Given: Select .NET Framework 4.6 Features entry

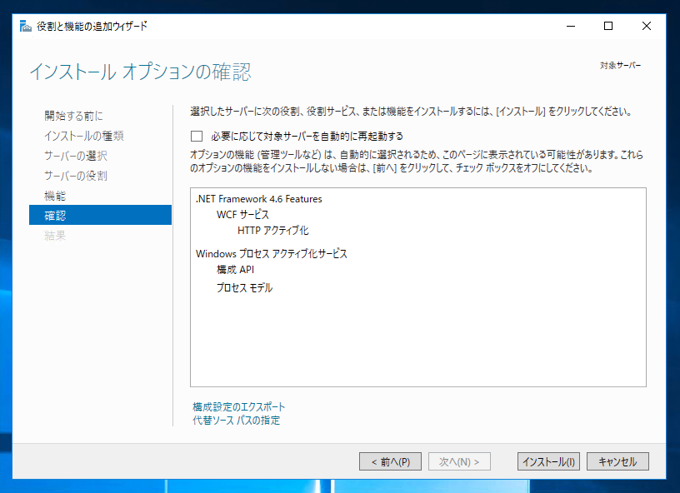Looking at the screenshot, I should [259, 199].
